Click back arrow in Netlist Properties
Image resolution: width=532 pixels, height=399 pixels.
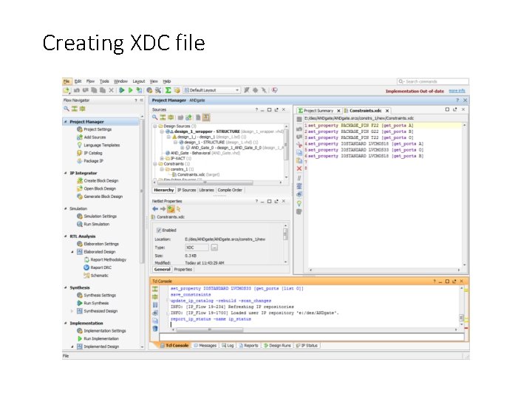[155, 209]
